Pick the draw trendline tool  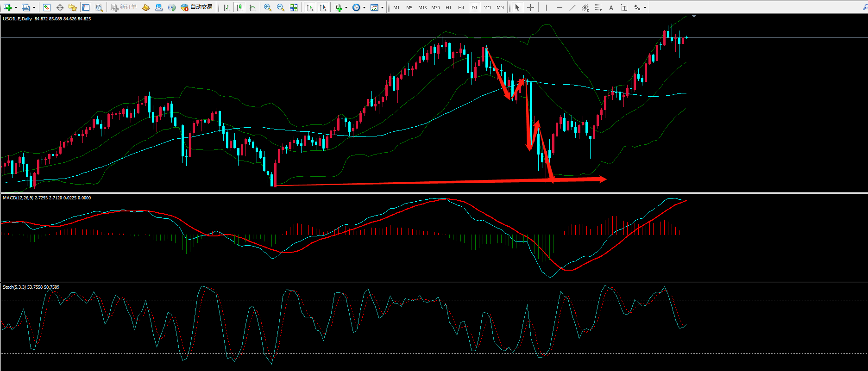(572, 7)
